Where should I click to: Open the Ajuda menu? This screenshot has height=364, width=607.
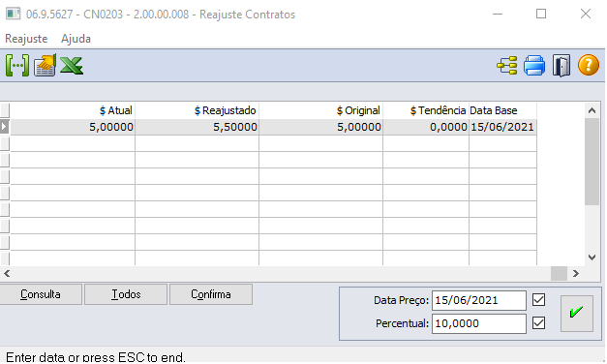coord(76,39)
